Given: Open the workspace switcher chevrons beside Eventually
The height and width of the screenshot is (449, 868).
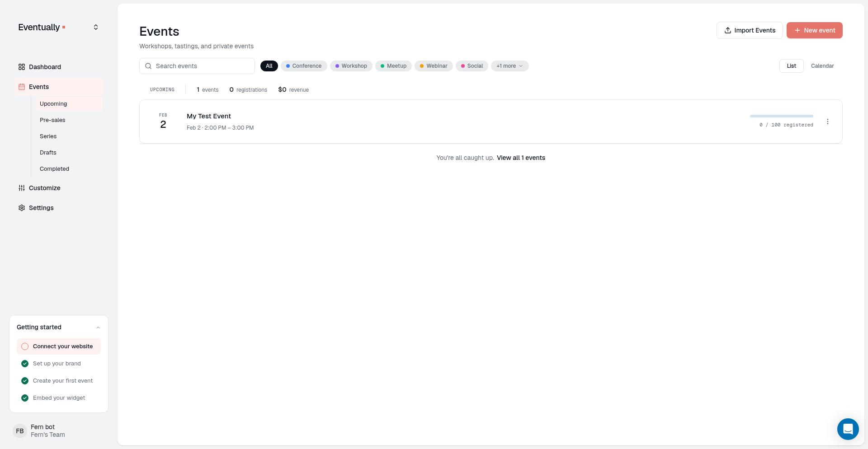Looking at the screenshot, I should tap(96, 28).
